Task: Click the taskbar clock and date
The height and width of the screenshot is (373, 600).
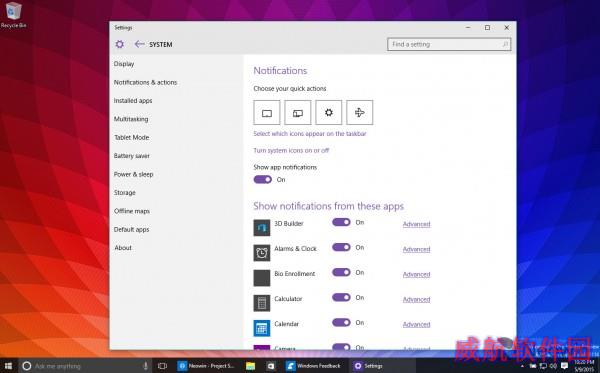Action: click(584, 366)
